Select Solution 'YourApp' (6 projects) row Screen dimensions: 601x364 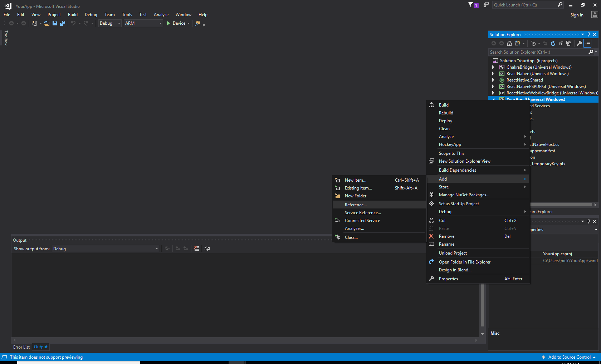(528, 61)
